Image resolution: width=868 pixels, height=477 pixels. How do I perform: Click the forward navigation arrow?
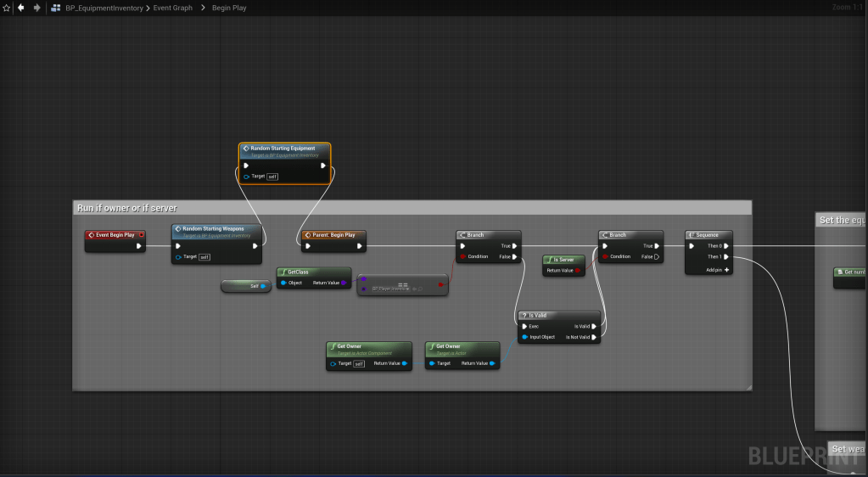[36, 8]
